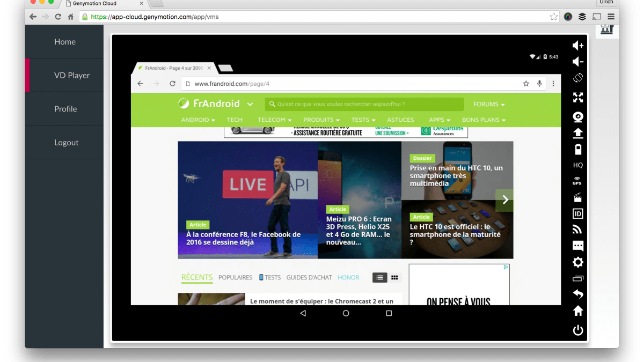Open VD Player in sidebar
Viewport: 644px width, 362px height.
point(71,76)
